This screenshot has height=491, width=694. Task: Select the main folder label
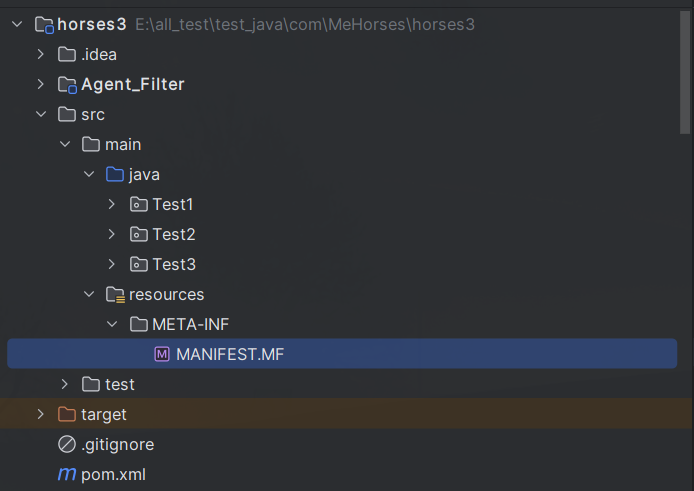click(x=123, y=145)
